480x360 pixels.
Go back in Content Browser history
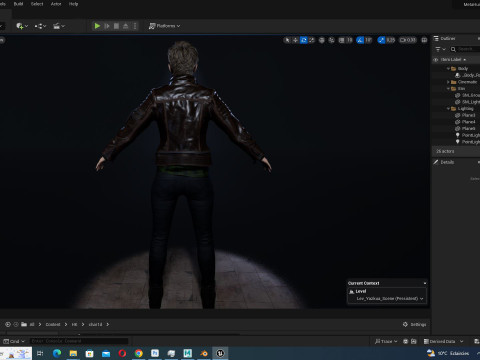pos(8,324)
